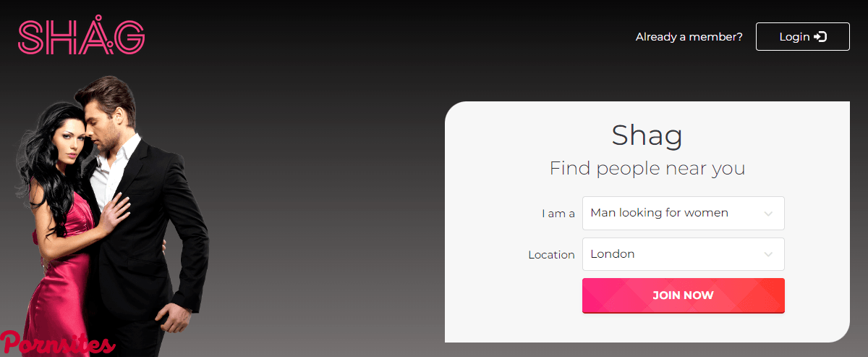The height and width of the screenshot is (357, 868).
Task: Click the pink SHAG logo
Action: 81,37
